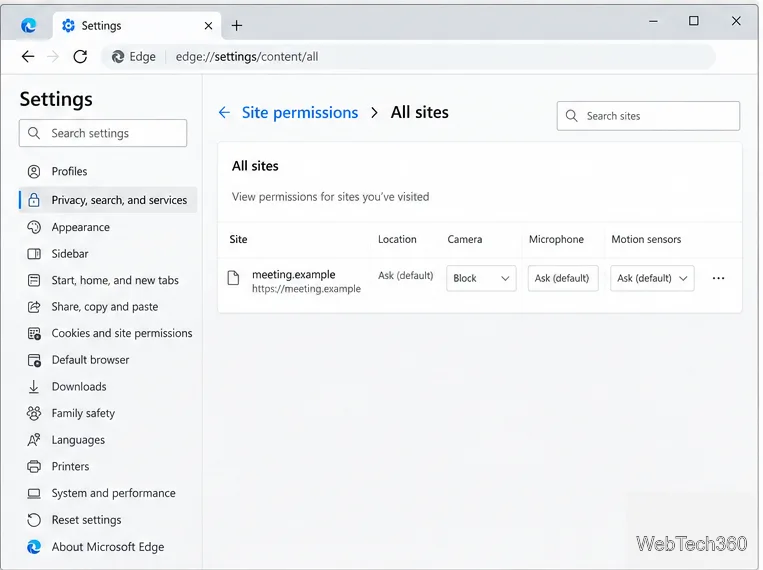763x570 pixels.
Task: Click the browser forward arrow
Action: (53, 56)
